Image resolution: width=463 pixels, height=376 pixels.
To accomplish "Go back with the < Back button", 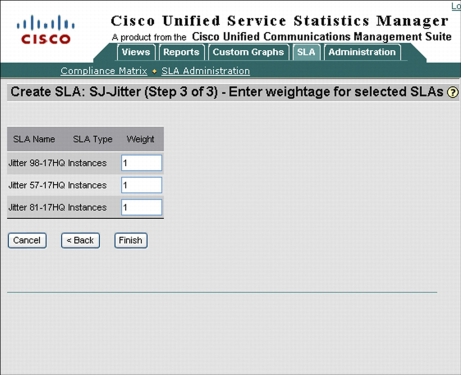I will pyautogui.click(x=80, y=240).
